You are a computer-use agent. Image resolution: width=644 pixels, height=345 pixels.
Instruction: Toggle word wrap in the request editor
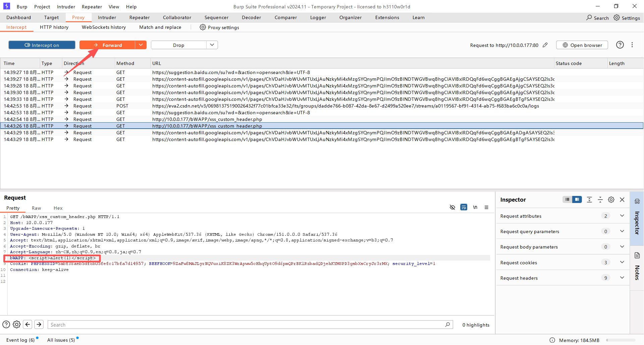click(464, 207)
